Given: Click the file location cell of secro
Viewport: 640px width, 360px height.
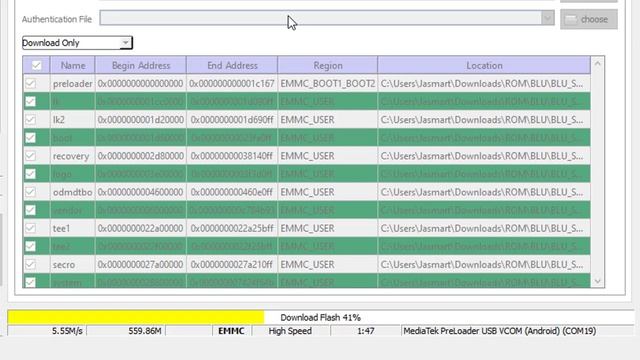Looking at the screenshot, I should pos(484,264).
